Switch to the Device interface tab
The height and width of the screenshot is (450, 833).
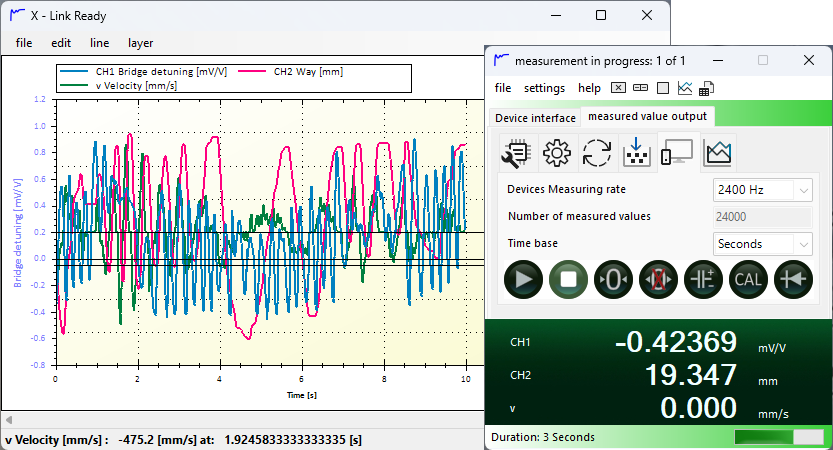pos(536,118)
